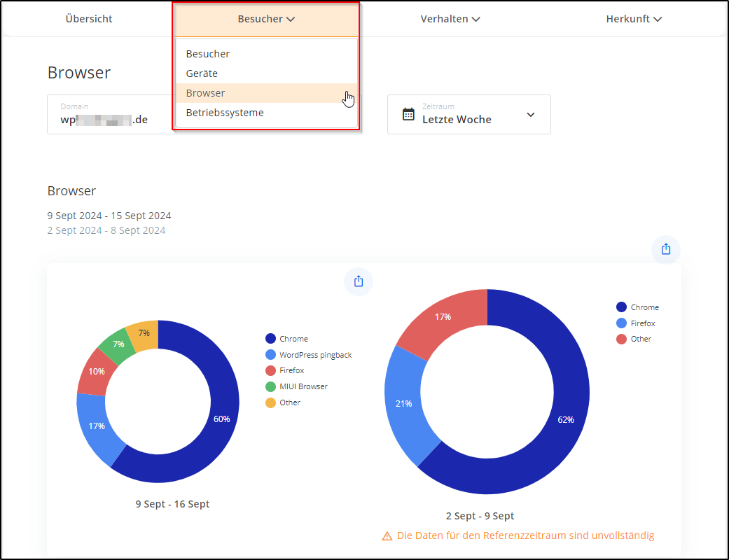Toggle Chrome legend dot in left chart
Image resolution: width=729 pixels, height=560 pixels.
(270, 339)
